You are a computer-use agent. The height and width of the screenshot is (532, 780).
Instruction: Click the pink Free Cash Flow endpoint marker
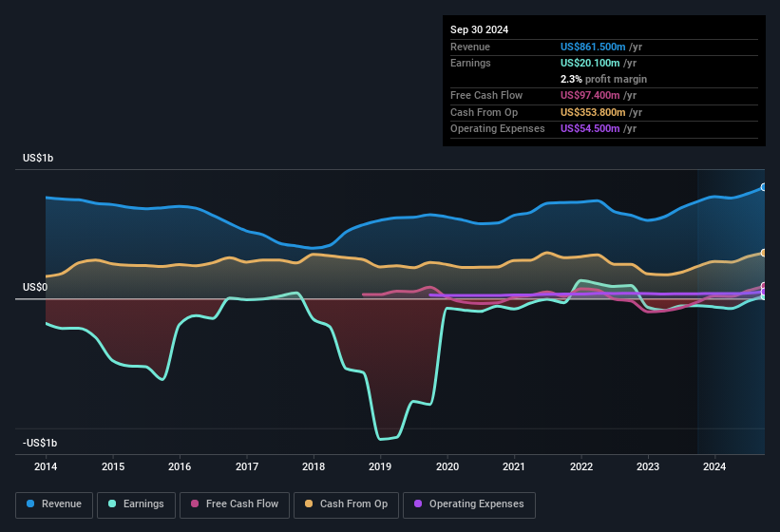coord(764,286)
